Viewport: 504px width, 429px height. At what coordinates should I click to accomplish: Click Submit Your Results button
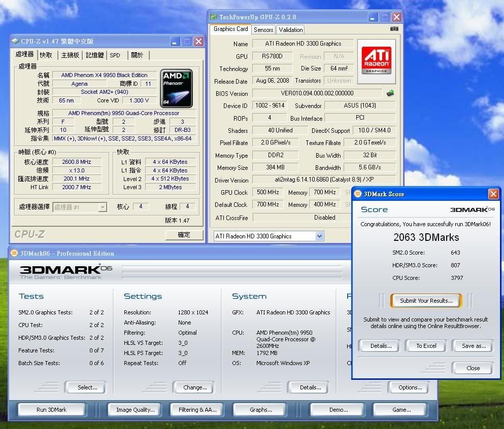click(426, 301)
